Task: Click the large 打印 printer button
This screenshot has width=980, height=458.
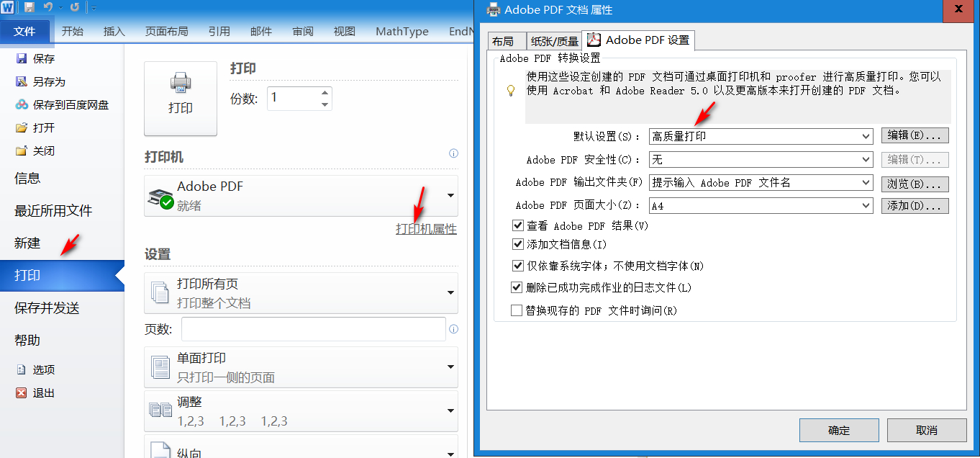Action: (x=181, y=99)
